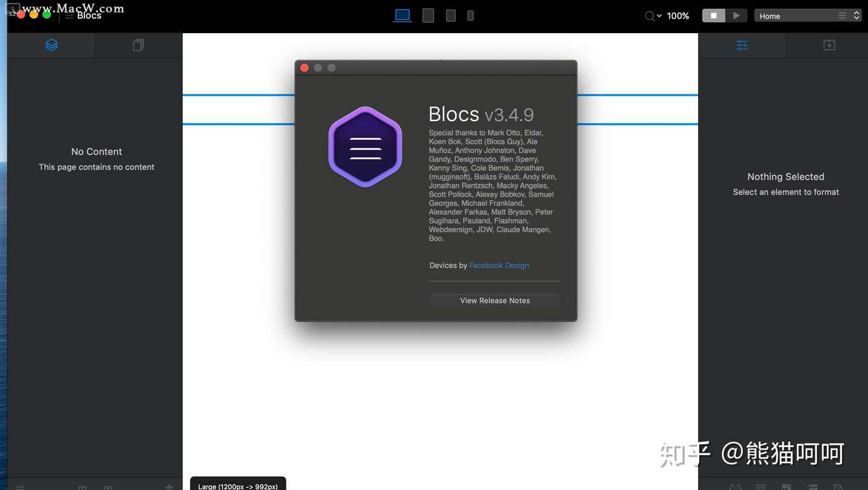Select the desktop (laptop) breakpoint icon

[x=403, y=15]
